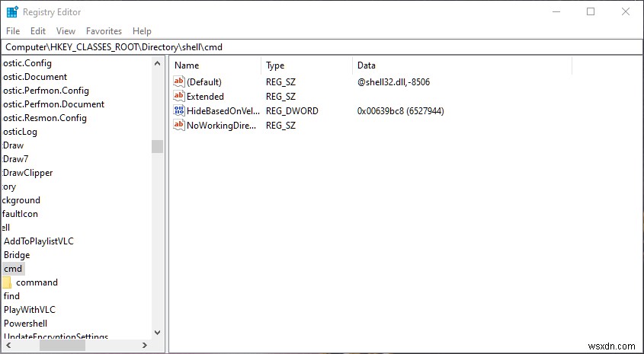Select the AddToPlaylistVLC key in tree
644x354 pixels.
[x=39, y=241]
